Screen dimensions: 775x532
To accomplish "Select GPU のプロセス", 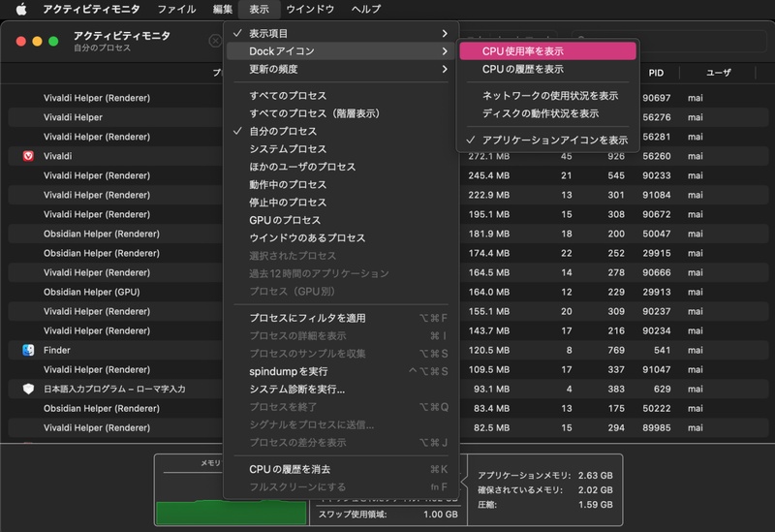I will pos(341,220).
